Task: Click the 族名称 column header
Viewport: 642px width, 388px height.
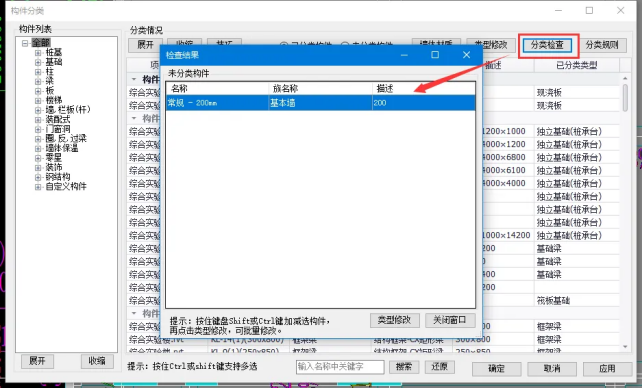Action: [x=321, y=88]
